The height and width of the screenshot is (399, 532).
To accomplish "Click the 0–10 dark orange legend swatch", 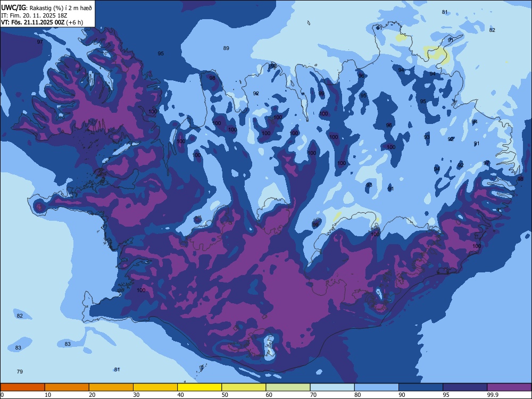I will [x=23, y=387].
